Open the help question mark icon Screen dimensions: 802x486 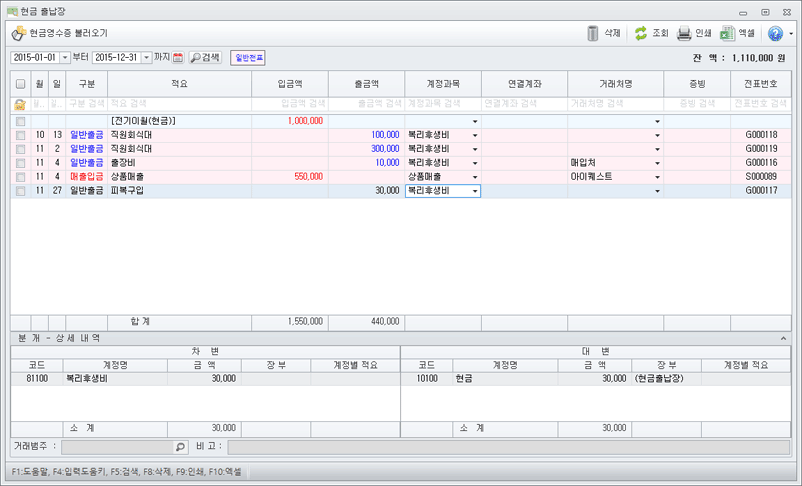(x=775, y=33)
